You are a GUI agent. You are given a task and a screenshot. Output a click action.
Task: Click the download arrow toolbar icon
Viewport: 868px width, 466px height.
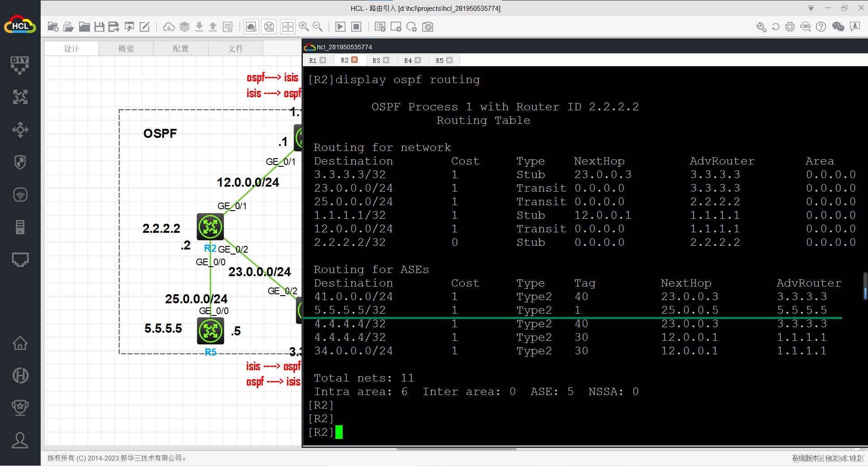pos(199,27)
